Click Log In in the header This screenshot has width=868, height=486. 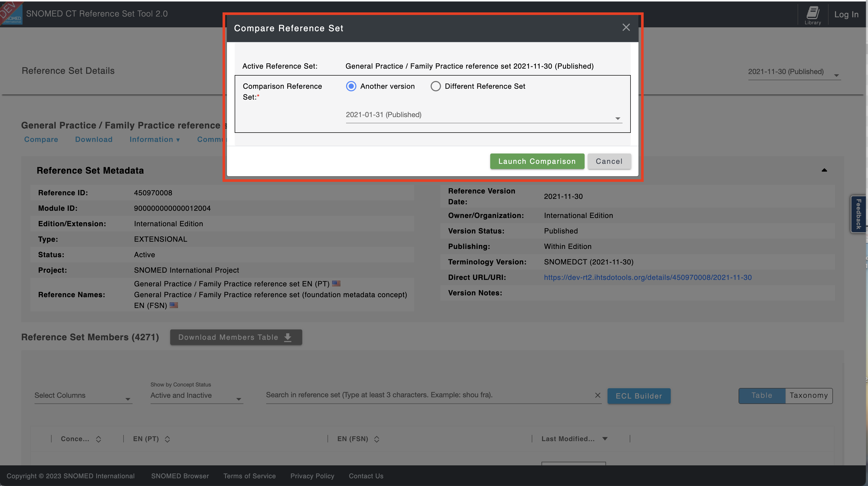(846, 14)
